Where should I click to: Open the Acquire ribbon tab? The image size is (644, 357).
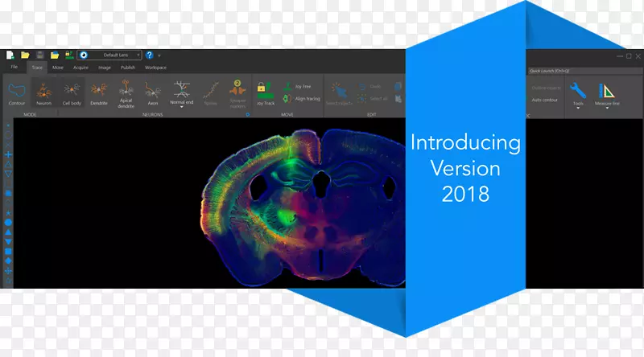[81, 68]
